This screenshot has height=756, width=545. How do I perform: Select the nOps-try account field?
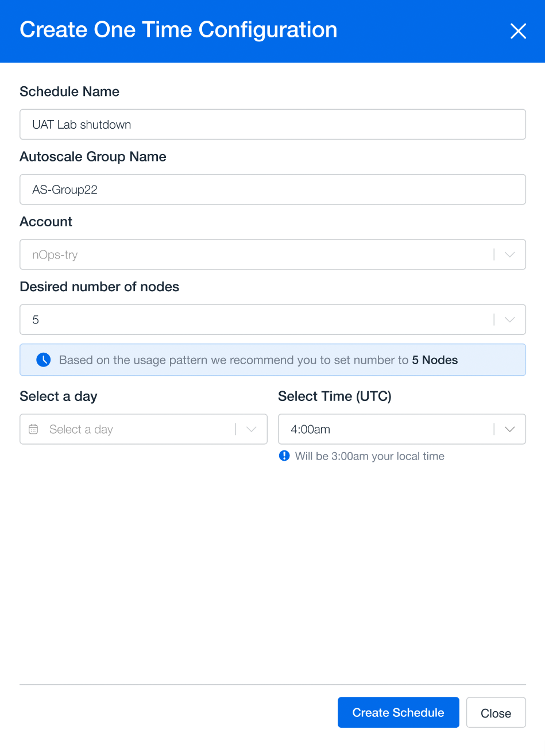point(273,254)
